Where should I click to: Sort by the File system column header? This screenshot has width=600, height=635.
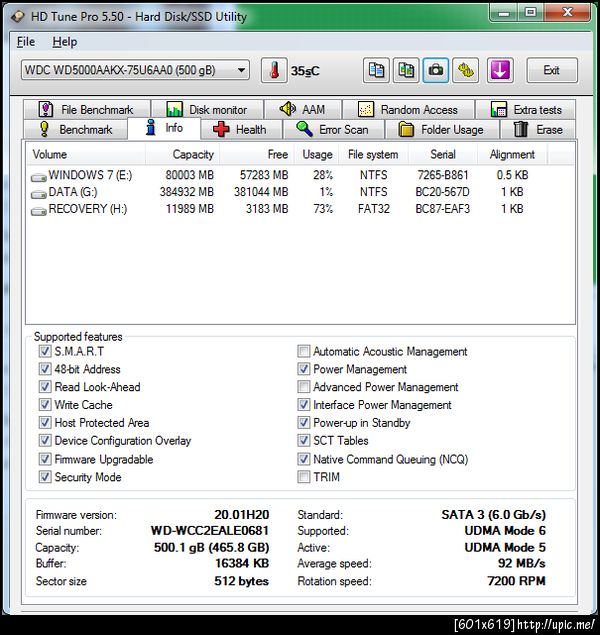point(373,154)
